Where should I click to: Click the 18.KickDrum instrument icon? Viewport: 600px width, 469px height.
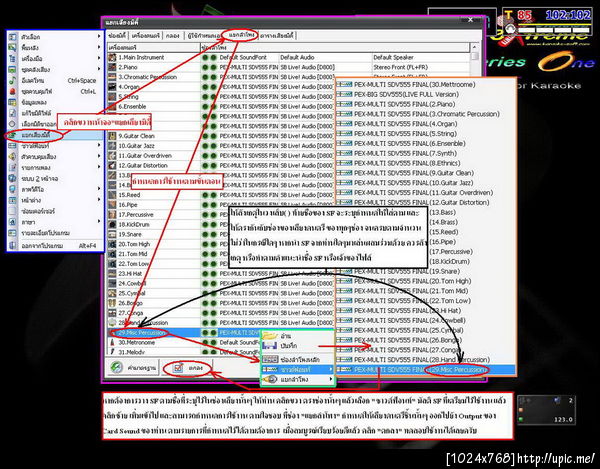tap(112, 225)
